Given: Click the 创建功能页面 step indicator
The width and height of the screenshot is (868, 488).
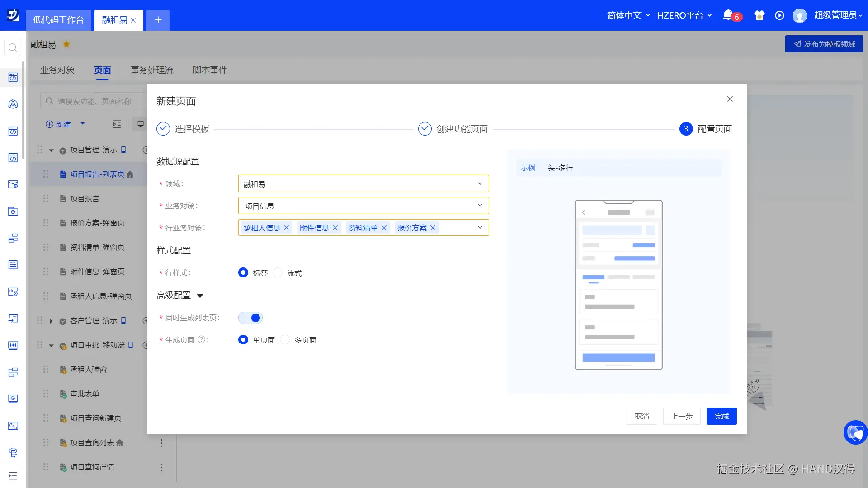Looking at the screenshot, I should point(425,129).
